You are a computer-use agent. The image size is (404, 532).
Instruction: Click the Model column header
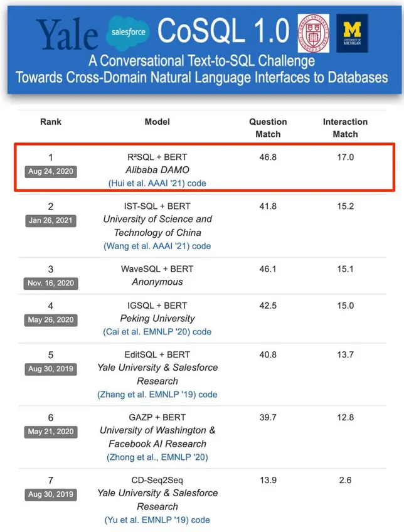pyautogui.click(x=157, y=122)
